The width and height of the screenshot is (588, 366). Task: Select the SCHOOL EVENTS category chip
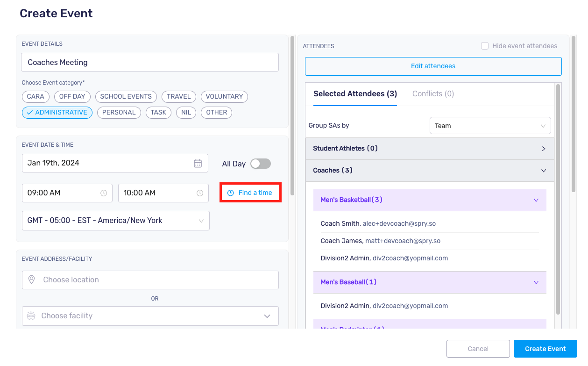click(126, 96)
